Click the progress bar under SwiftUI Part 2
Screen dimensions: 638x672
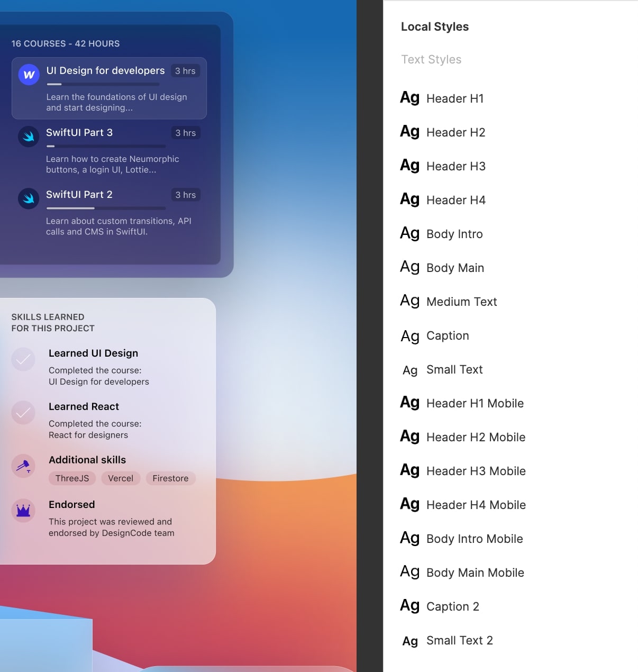[106, 208]
